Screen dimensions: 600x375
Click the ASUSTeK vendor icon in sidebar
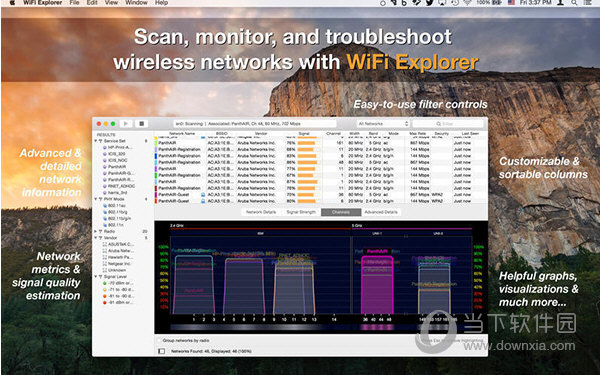pyautogui.click(x=105, y=244)
